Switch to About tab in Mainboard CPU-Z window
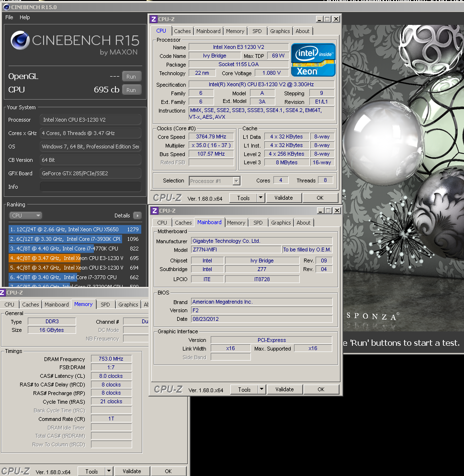This screenshot has height=476, width=464. coord(304,223)
